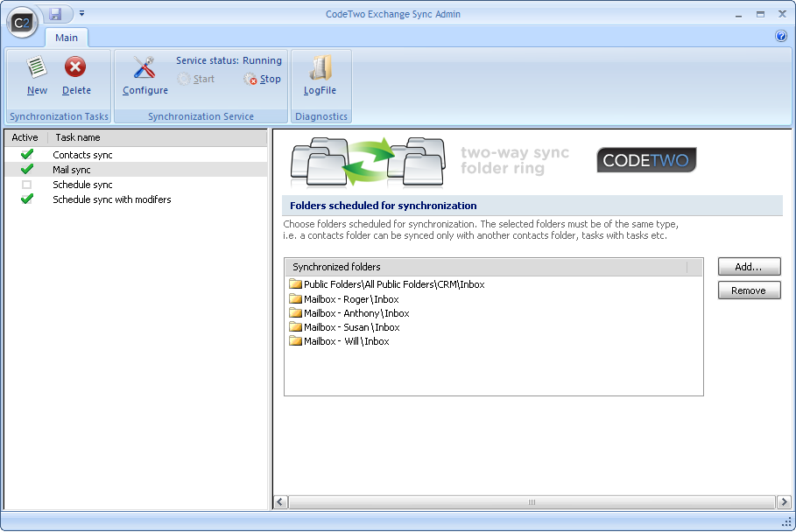
Task: Toggle active checkmark for Contacts sync
Action: tap(27, 154)
